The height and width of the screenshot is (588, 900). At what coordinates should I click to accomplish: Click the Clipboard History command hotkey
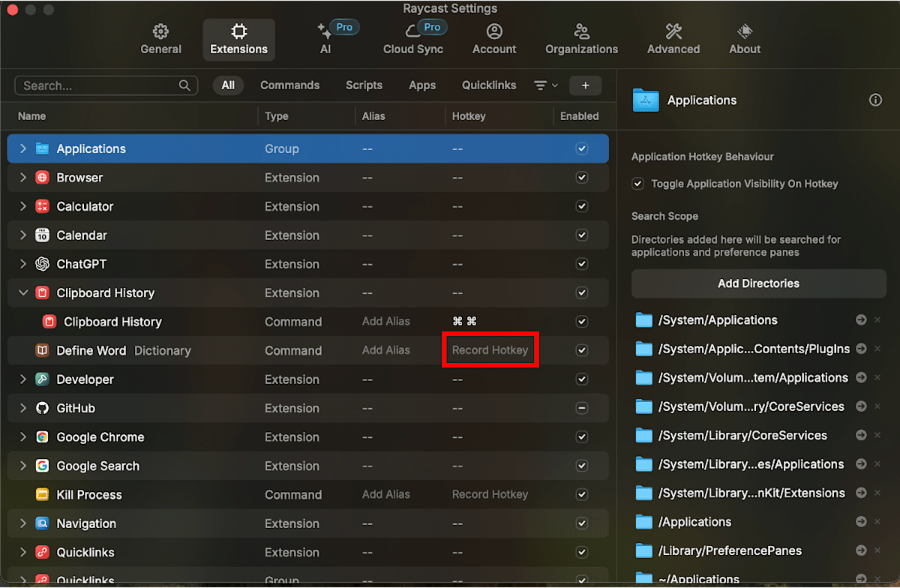click(464, 322)
